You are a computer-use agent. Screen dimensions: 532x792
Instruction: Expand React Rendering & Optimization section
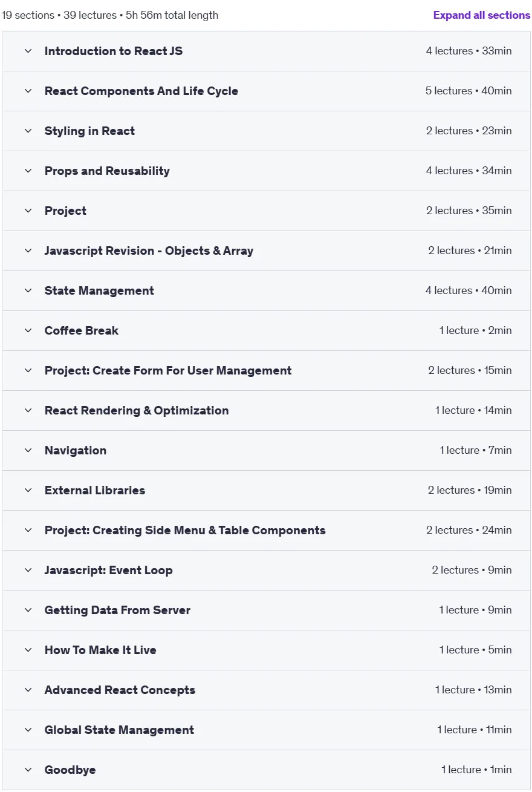266,410
